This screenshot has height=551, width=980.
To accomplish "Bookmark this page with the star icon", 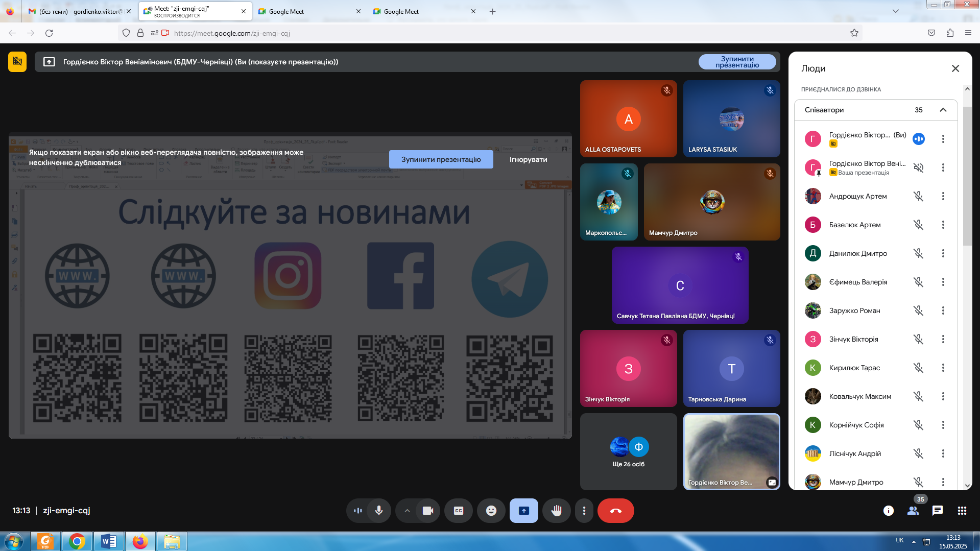I will (x=854, y=33).
